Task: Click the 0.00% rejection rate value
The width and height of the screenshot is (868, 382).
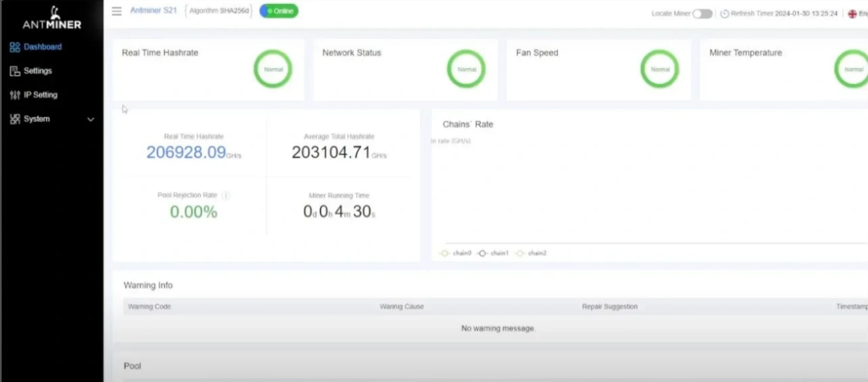Action: point(193,211)
